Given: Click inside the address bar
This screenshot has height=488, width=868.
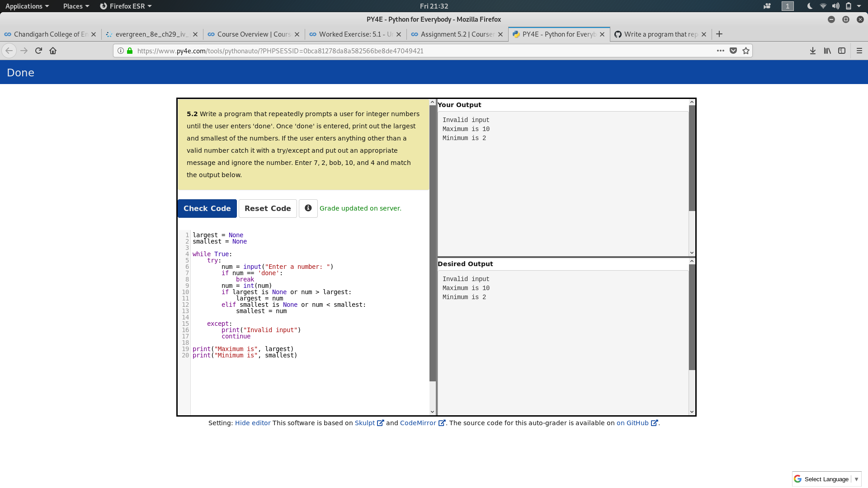Looking at the screenshot, I should [x=407, y=51].
